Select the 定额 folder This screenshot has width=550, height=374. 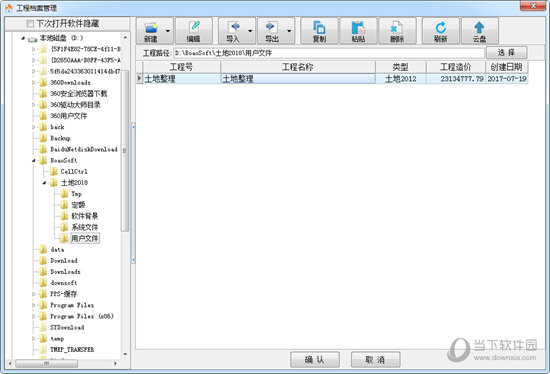click(78, 205)
